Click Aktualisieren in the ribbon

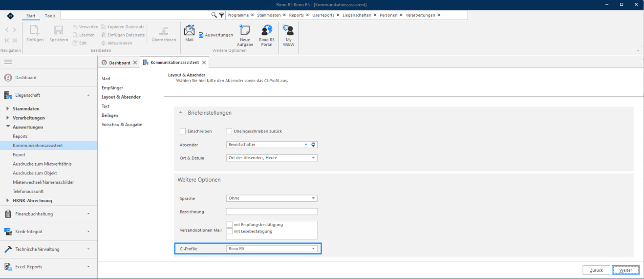[116, 43]
